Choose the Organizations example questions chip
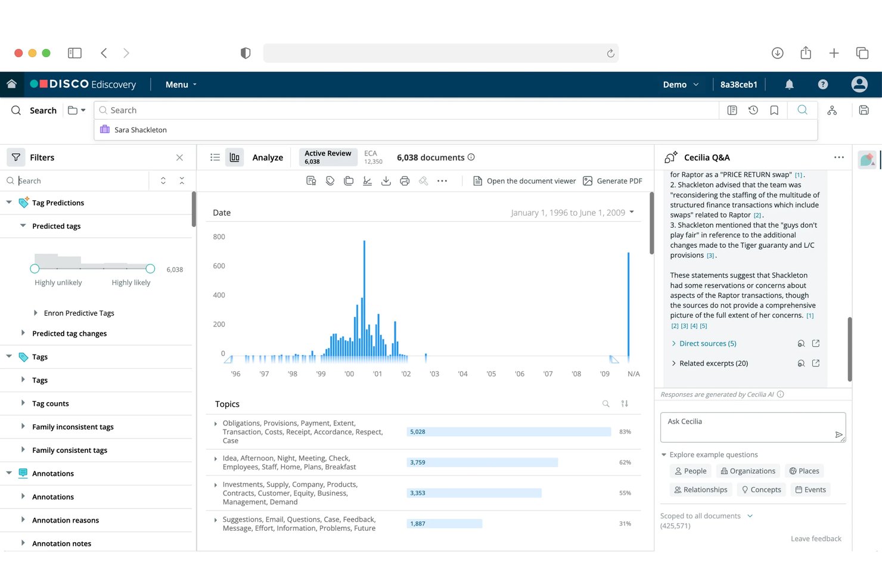This screenshot has height=588, width=882. point(748,471)
